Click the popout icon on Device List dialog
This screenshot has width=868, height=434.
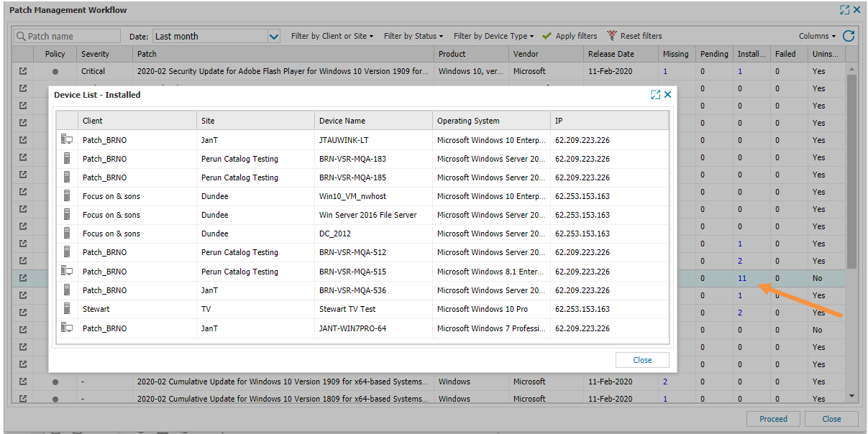(655, 94)
